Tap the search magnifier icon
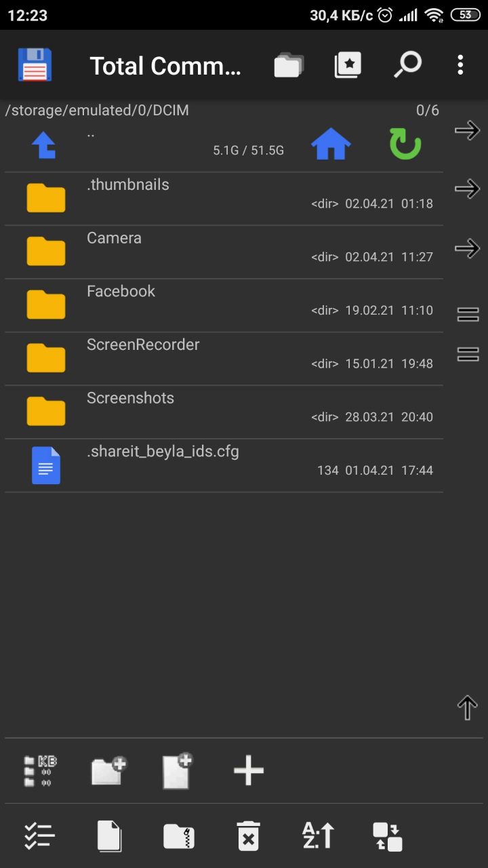This screenshot has height=868, width=488. [407, 66]
